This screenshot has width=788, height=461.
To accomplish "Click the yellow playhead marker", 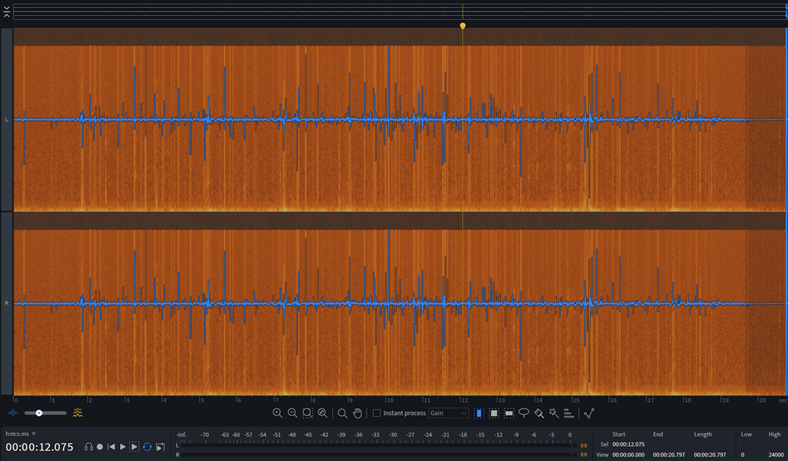I will [x=462, y=26].
